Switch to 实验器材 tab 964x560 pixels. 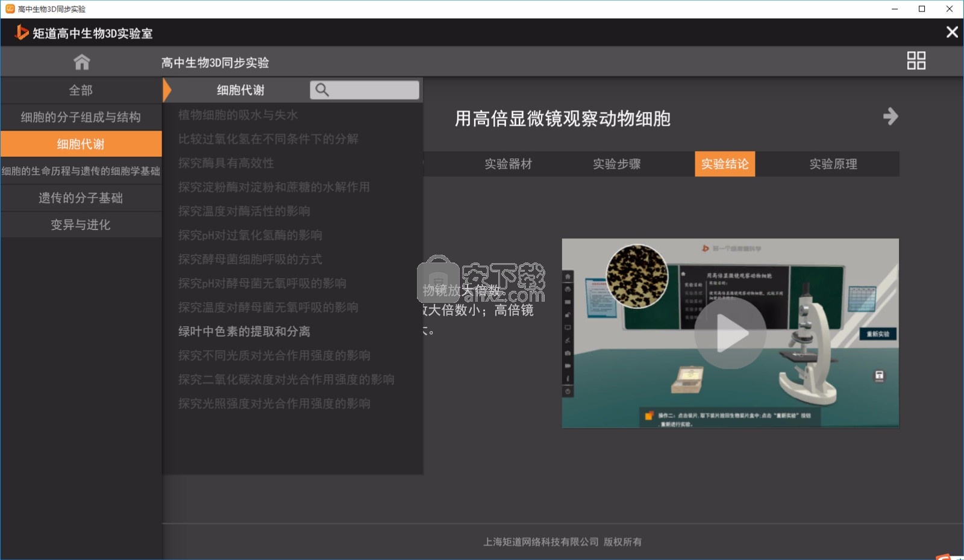[509, 164]
